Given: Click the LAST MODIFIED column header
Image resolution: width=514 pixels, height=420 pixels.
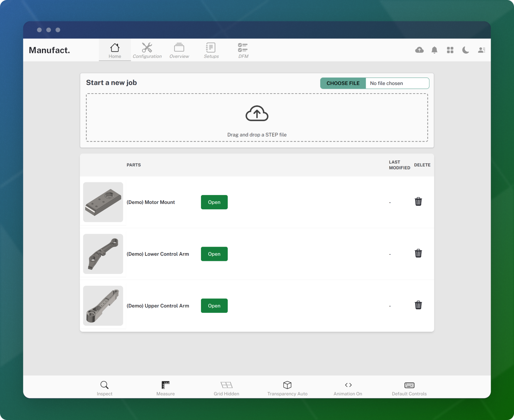Looking at the screenshot, I should click(x=399, y=165).
